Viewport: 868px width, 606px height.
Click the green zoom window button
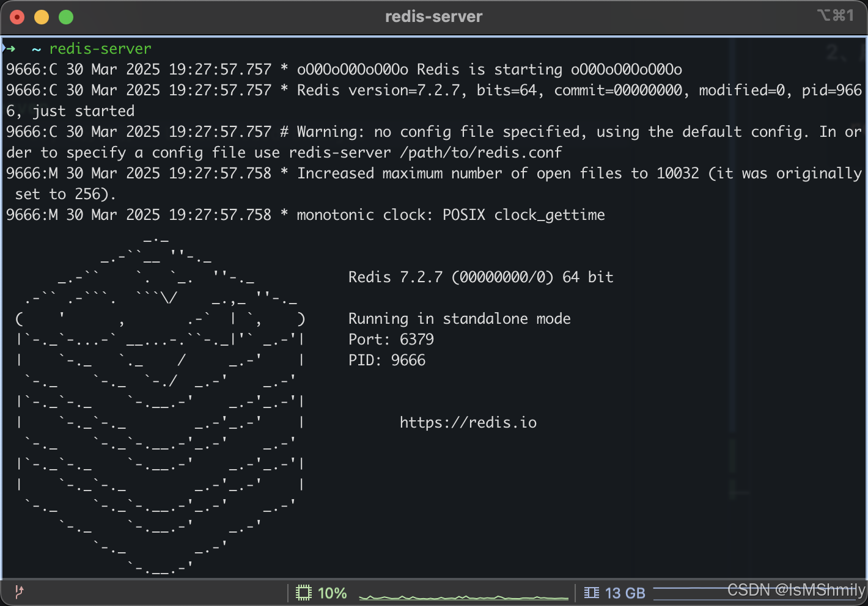(x=66, y=17)
